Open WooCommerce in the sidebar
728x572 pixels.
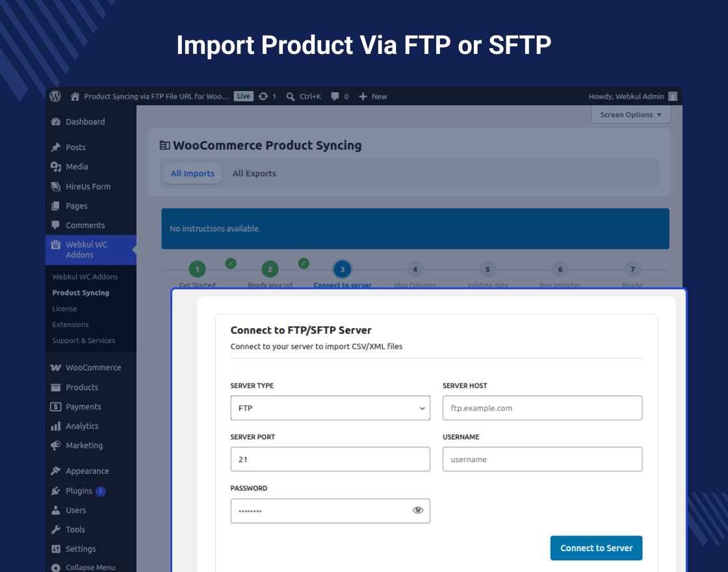click(x=93, y=367)
